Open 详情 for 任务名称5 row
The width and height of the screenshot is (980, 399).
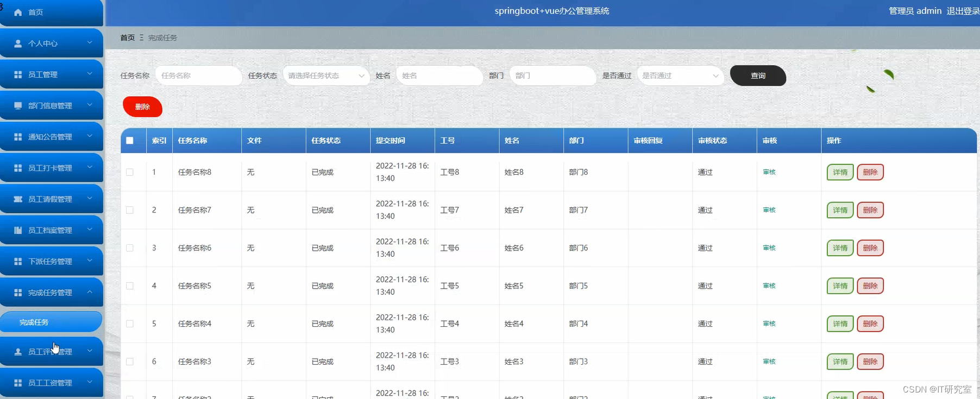(x=840, y=286)
